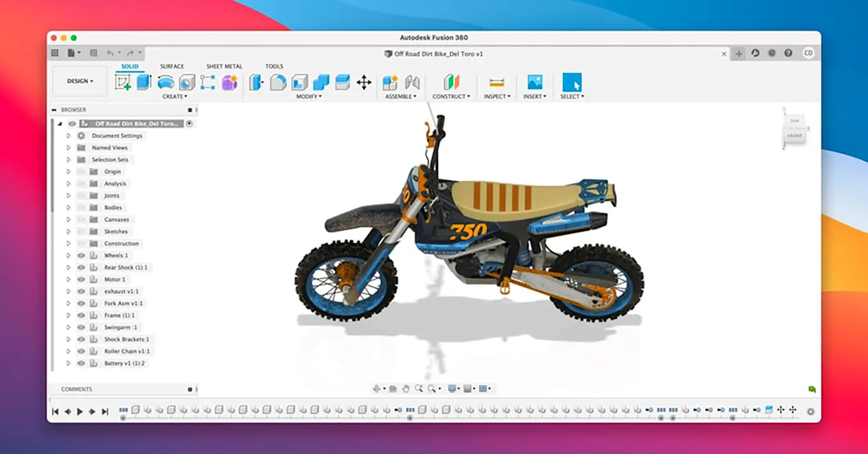Select the Revolve tool

[x=165, y=82]
